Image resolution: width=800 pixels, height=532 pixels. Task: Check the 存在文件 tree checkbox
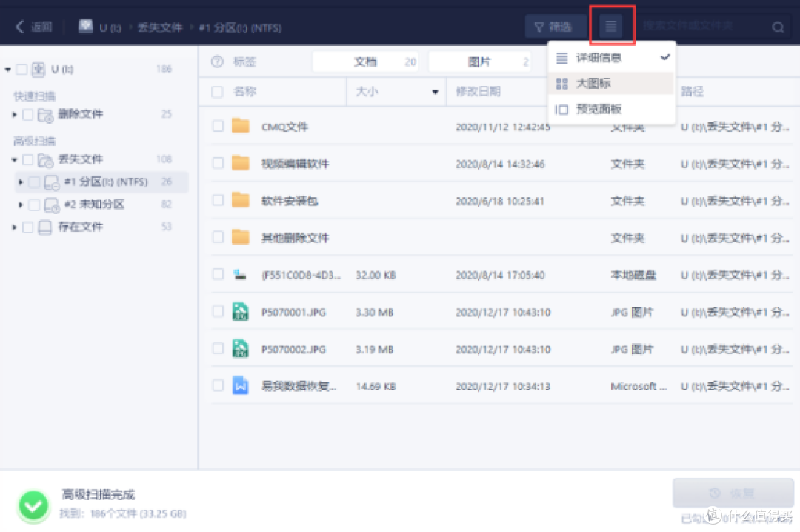[x=28, y=227]
